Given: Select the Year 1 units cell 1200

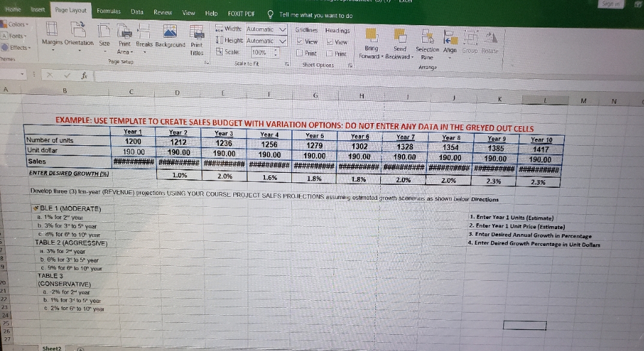Looking at the screenshot, I should tap(133, 141).
